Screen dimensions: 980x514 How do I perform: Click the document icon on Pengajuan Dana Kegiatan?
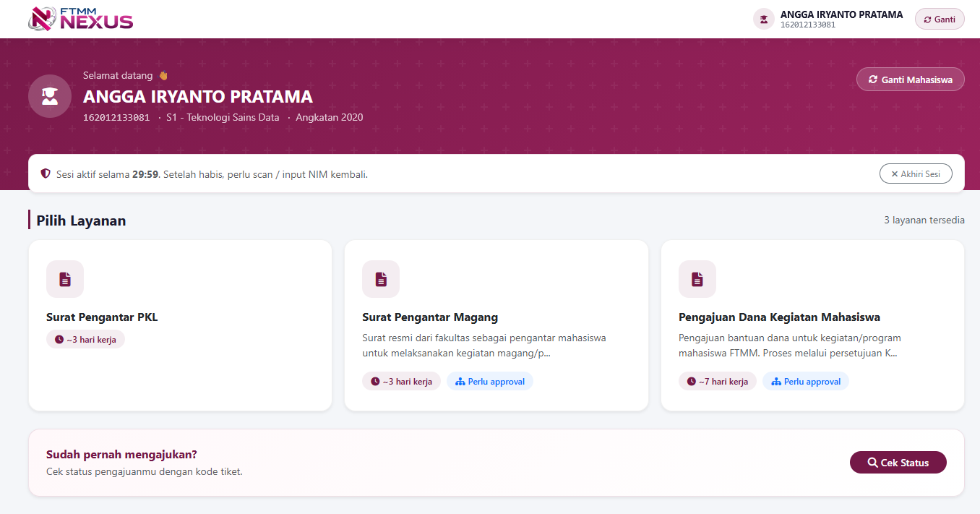[697, 279]
